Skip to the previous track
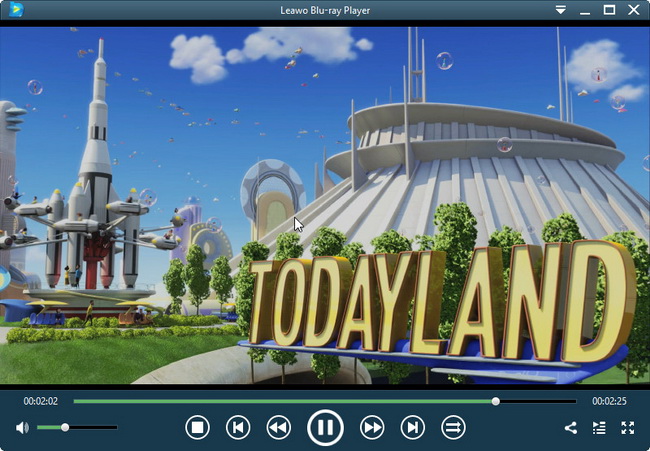This screenshot has height=451, width=650. coord(238,427)
